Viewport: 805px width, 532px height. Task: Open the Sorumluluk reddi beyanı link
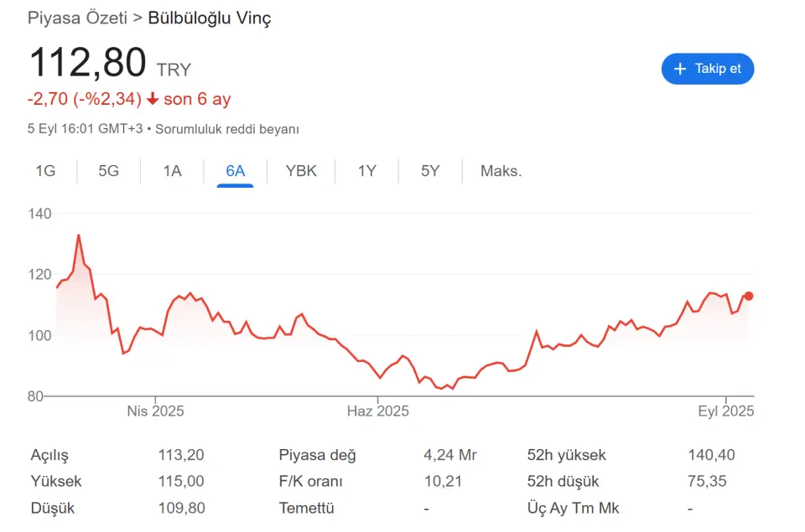[227, 129]
